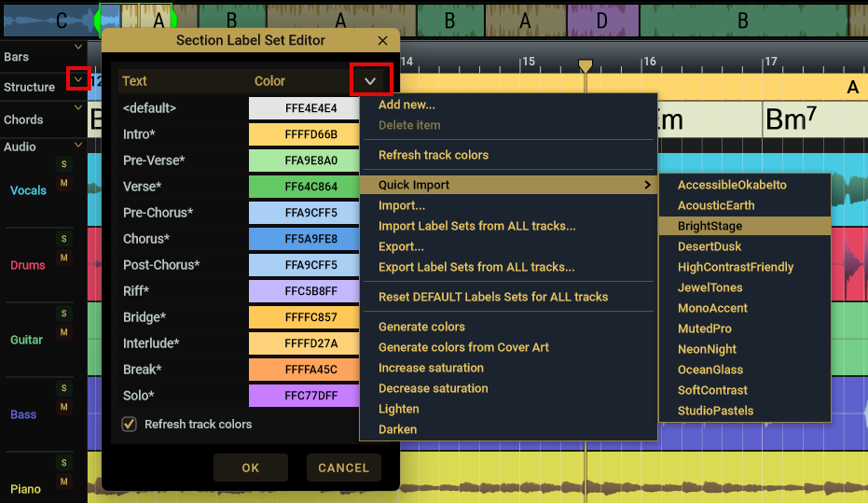This screenshot has height=503, width=868.
Task: Select Increase saturation
Action: pyautogui.click(x=432, y=368)
